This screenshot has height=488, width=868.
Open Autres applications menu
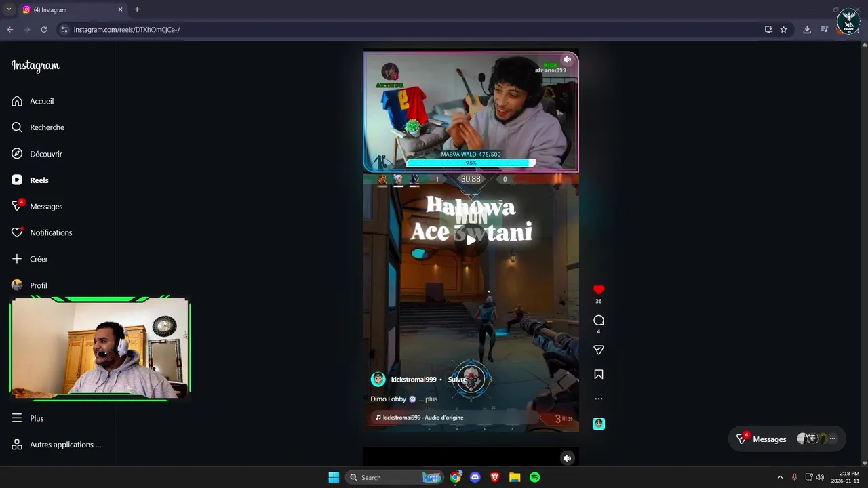[56, 445]
